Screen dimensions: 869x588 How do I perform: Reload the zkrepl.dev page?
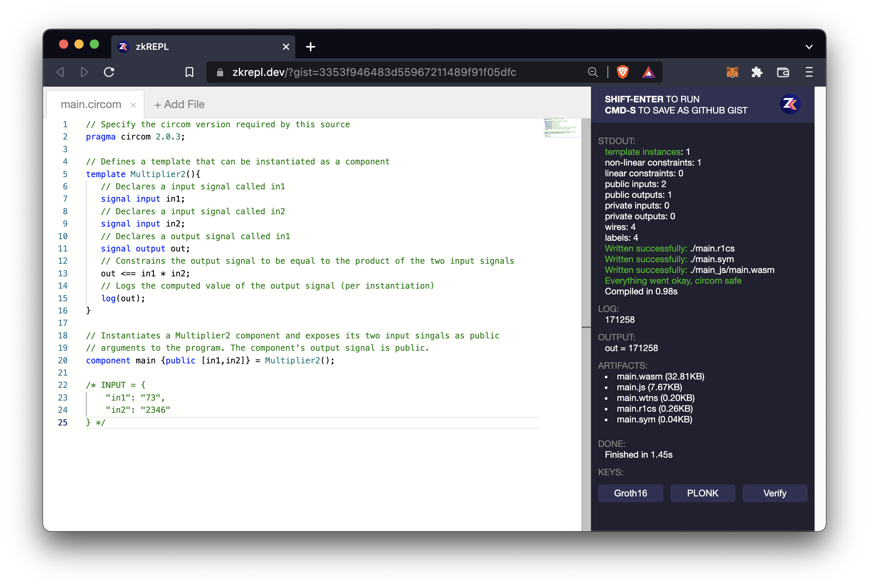109,72
